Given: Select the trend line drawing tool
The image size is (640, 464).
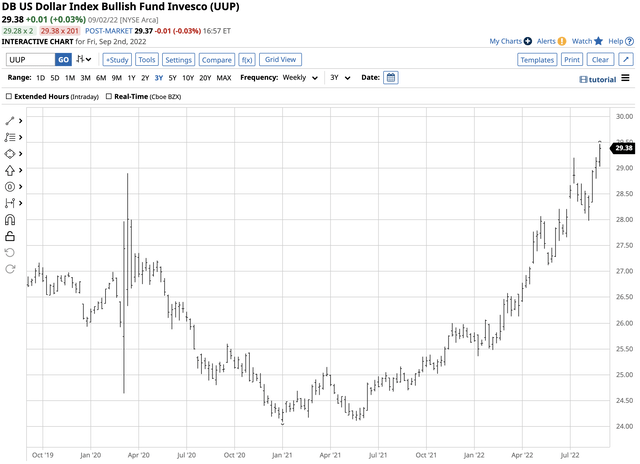Looking at the screenshot, I should point(10,121).
